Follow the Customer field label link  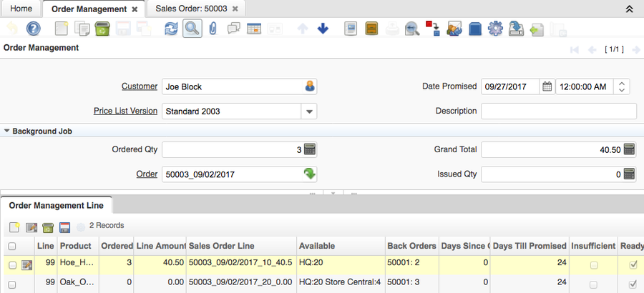point(139,86)
